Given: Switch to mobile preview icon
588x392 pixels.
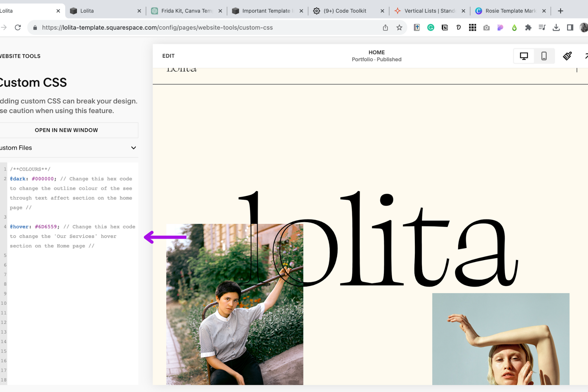Looking at the screenshot, I should (544, 56).
